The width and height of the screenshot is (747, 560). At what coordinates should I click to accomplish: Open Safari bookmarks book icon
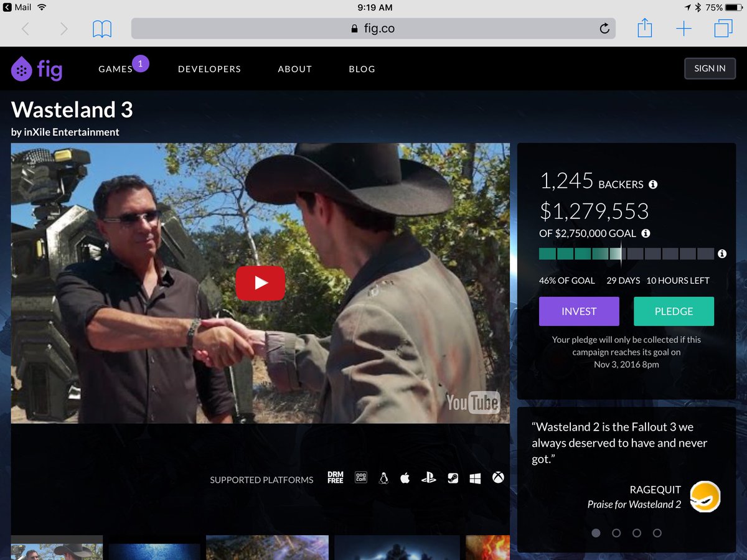click(102, 29)
